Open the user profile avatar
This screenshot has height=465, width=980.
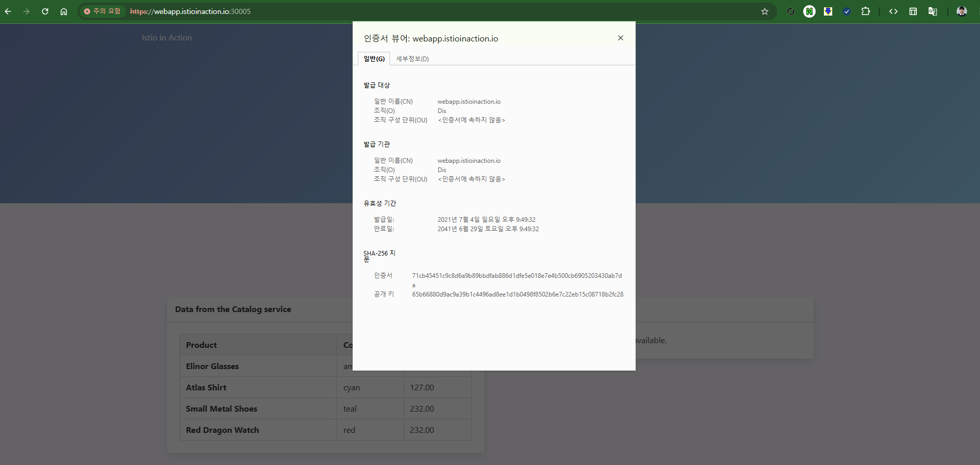click(962, 11)
